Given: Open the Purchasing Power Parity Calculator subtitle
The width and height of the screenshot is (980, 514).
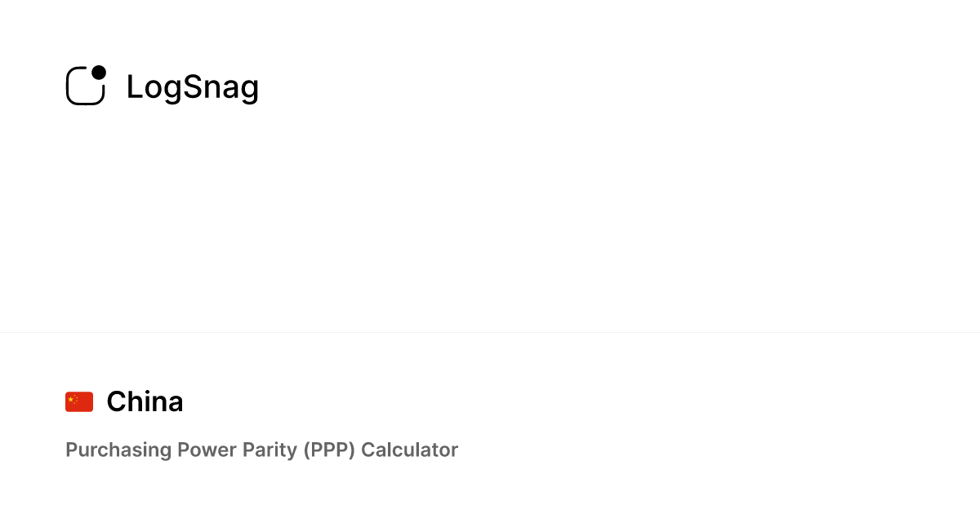Looking at the screenshot, I should (261, 450).
